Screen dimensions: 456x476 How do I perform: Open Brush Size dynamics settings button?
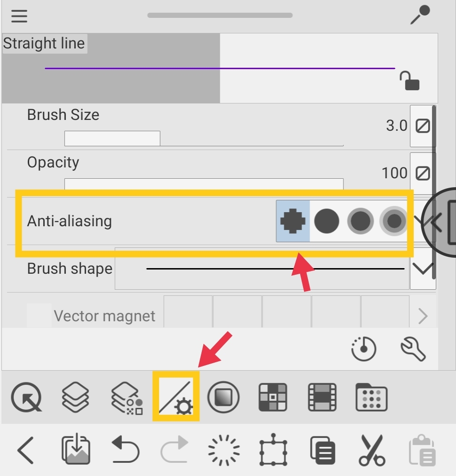click(423, 126)
